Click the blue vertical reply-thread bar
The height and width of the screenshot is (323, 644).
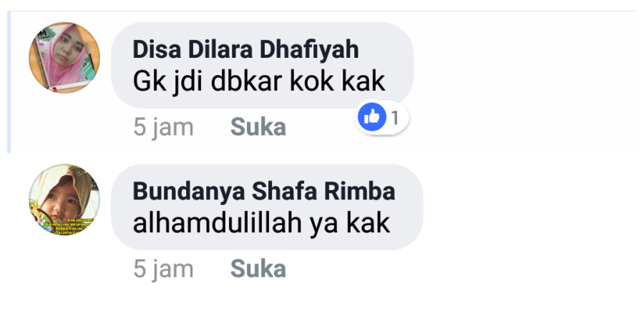[9, 81]
